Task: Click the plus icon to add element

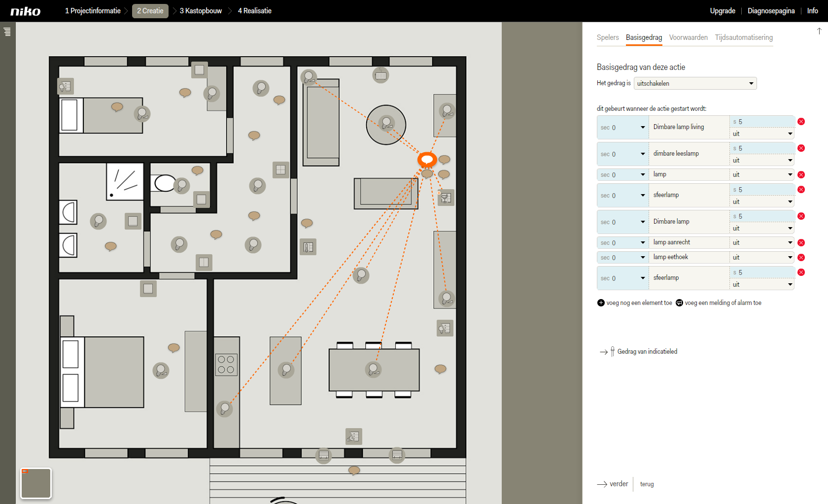Action: [x=601, y=303]
